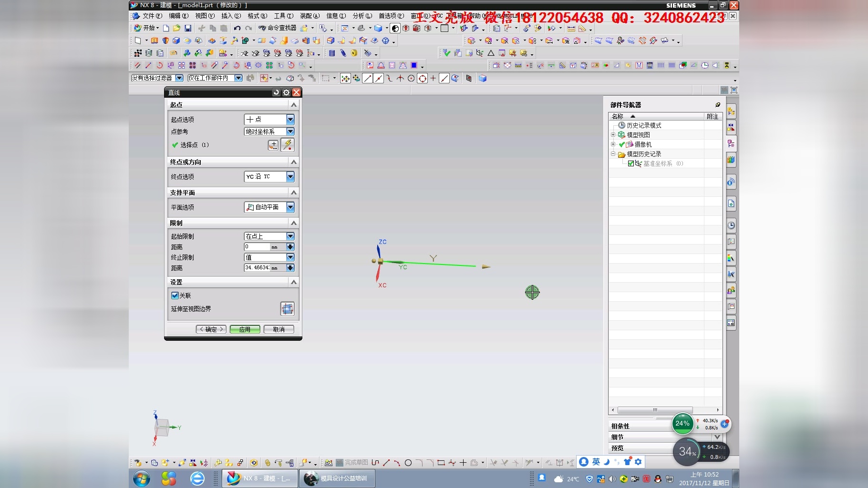Open dialog settings gear in Line dialog

[286, 92]
